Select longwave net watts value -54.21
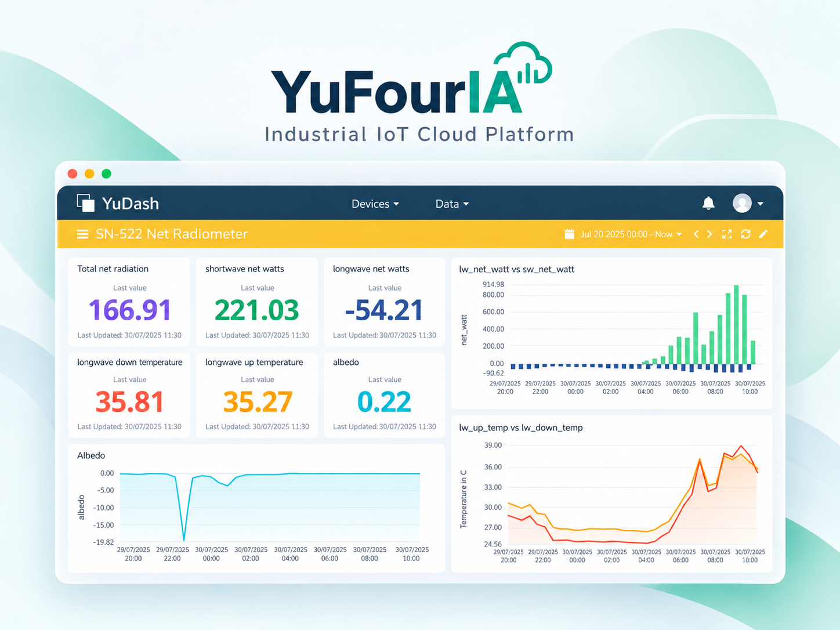Image resolution: width=840 pixels, height=630 pixels. [x=384, y=310]
